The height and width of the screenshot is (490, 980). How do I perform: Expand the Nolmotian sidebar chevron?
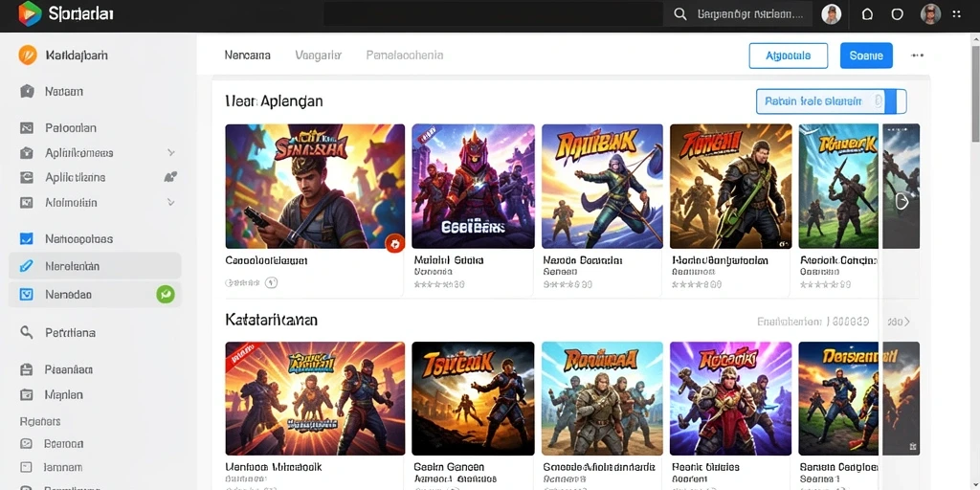coord(170,203)
